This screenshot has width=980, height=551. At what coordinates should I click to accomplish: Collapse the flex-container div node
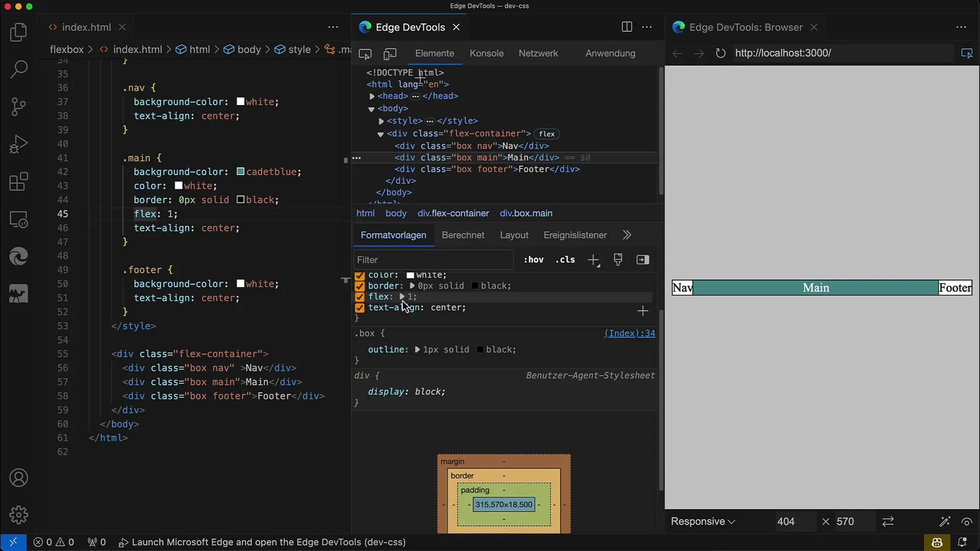380,134
